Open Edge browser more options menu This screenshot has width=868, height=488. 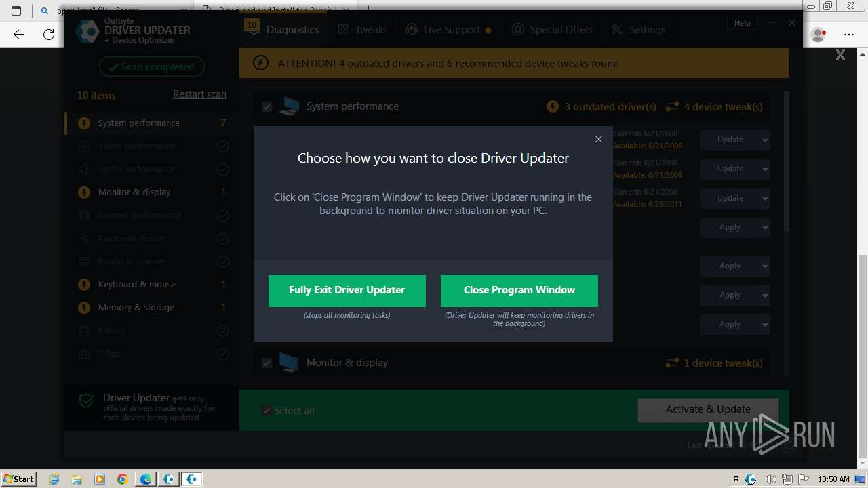tap(849, 34)
